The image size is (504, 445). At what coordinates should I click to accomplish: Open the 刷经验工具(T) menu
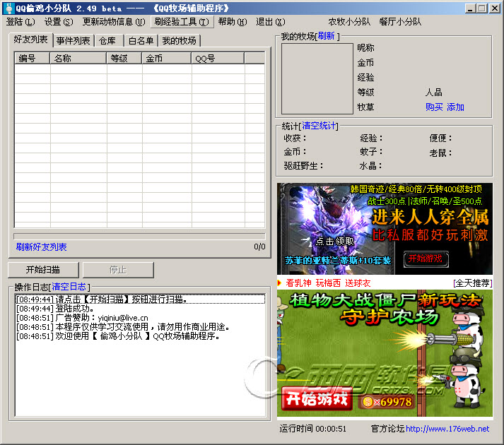pos(182,22)
